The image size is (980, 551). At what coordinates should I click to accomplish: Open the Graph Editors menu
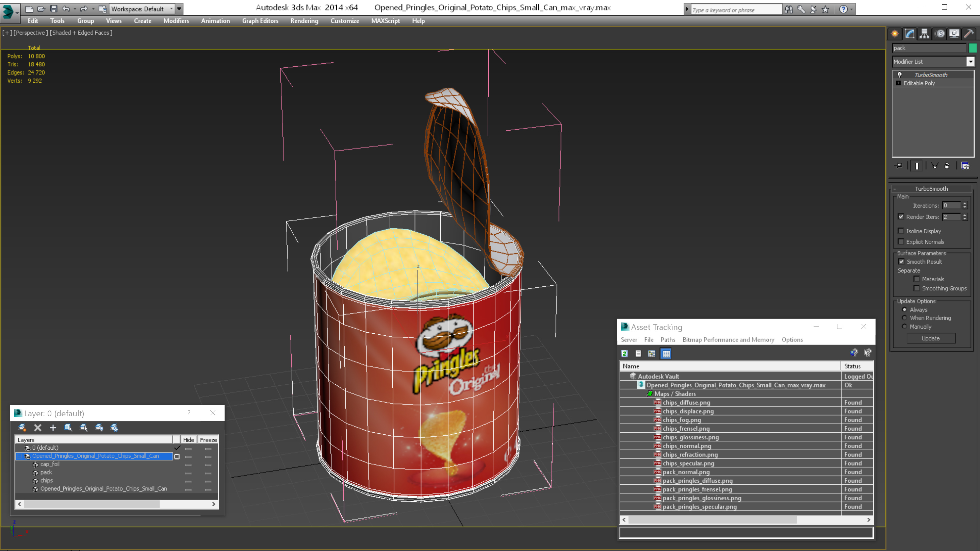(x=260, y=21)
